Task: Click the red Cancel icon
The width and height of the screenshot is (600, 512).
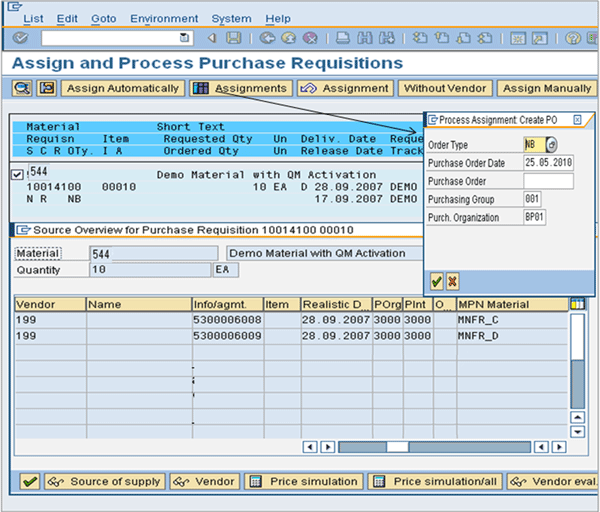Action: [x=310, y=38]
